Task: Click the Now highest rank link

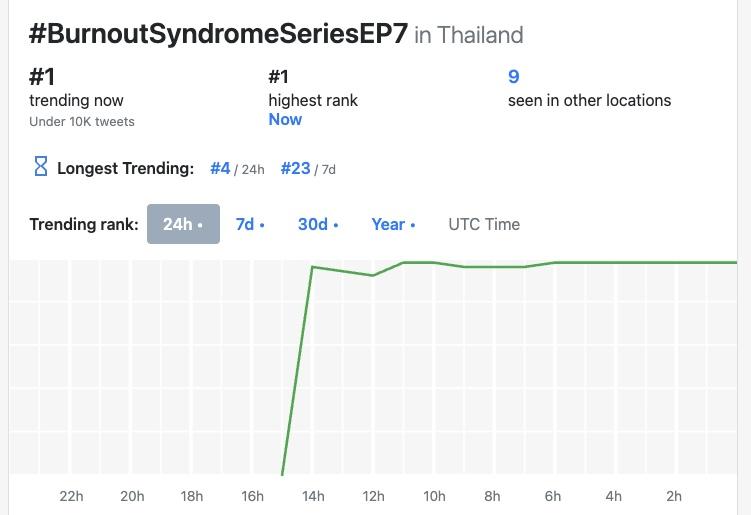Action: click(285, 119)
